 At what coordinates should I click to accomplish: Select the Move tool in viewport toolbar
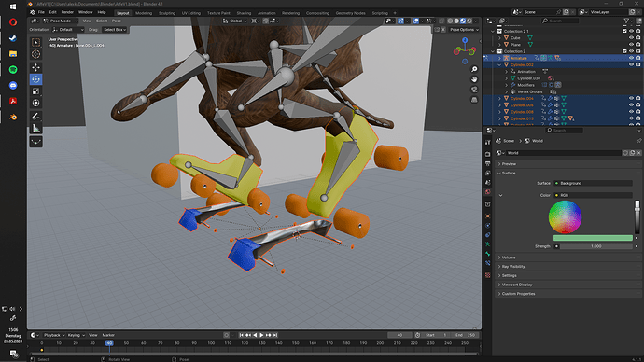click(x=36, y=67)
